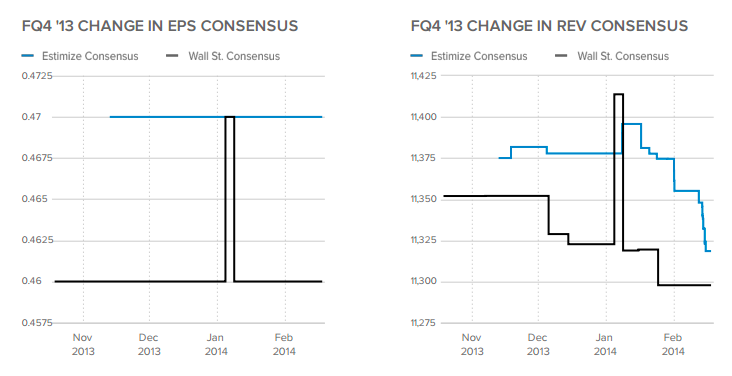This screenshot has height=376, width=732.
Task: Click the FQ4 '13 Change in EPS Consensus title
Action: (160, 26)
